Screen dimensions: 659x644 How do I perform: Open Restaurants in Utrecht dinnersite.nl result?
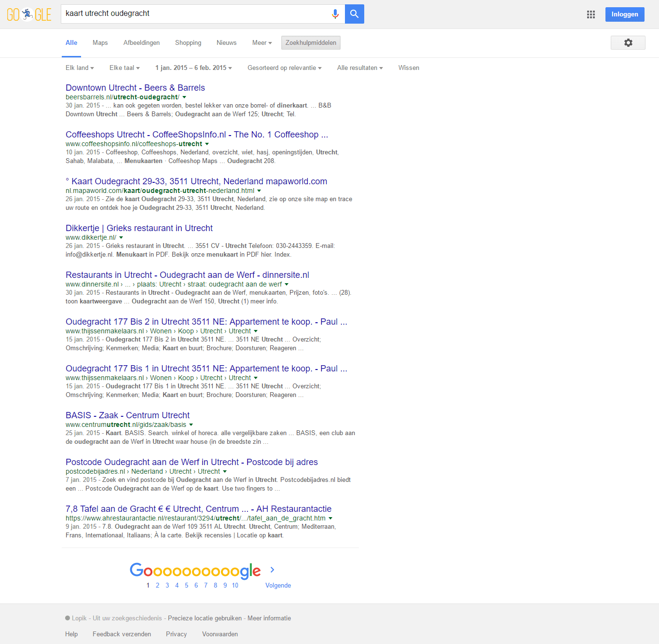click(187, 275)
